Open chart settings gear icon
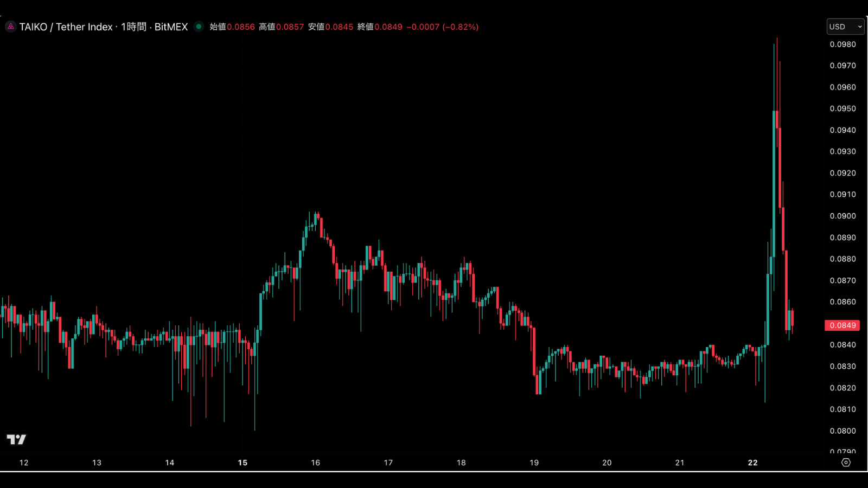The height and width of the screenshot is (488, 868). click(x=846, y=463)
